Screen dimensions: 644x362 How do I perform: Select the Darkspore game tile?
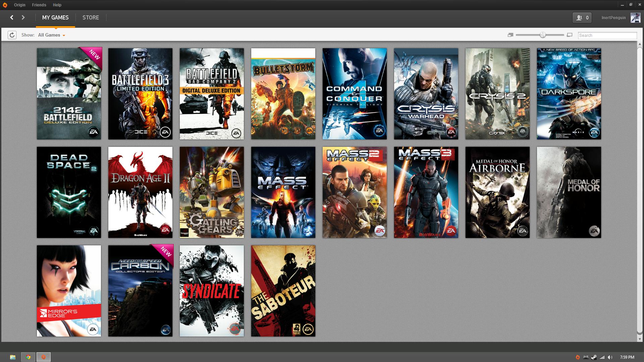pyautogui.click(x=569, y=94)
